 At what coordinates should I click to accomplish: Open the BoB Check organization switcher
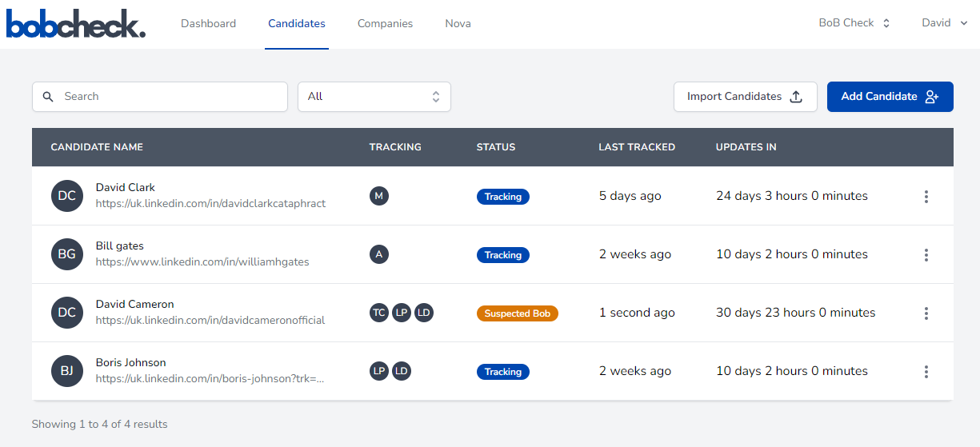point(854,23)
